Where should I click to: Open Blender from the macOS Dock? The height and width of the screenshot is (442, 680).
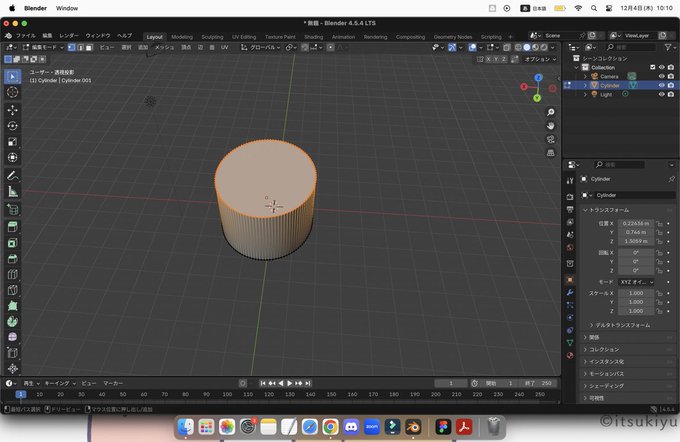click(413, 427)
